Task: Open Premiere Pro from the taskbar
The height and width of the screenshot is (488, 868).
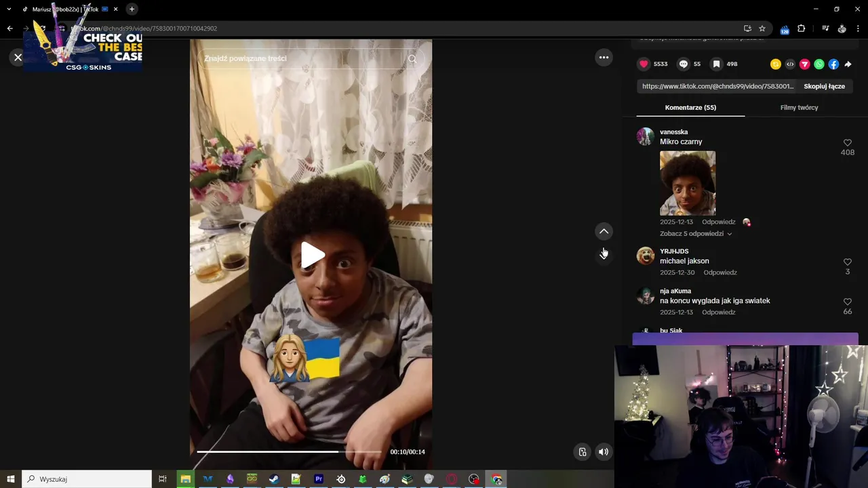Action: pyautogui.click(x=319, y=479)
